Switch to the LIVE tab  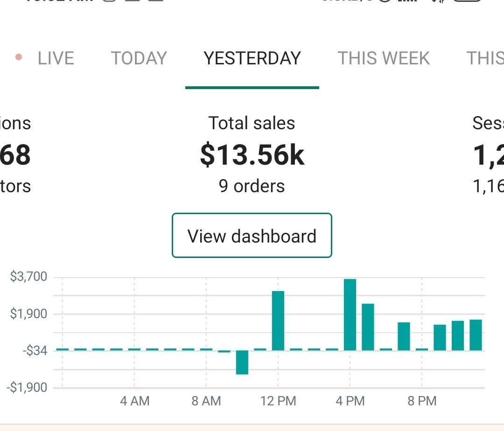(56, 58)
